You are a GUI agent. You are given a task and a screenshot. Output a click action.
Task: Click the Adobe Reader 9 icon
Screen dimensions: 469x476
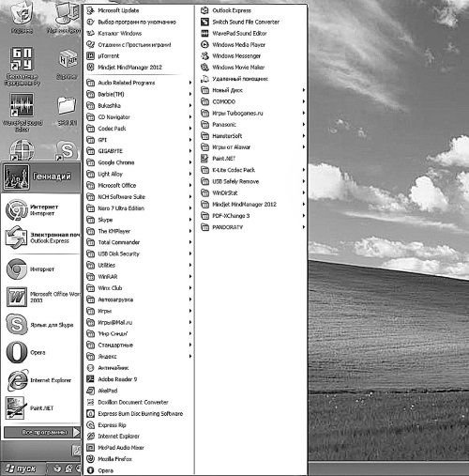tap(90, 379)
